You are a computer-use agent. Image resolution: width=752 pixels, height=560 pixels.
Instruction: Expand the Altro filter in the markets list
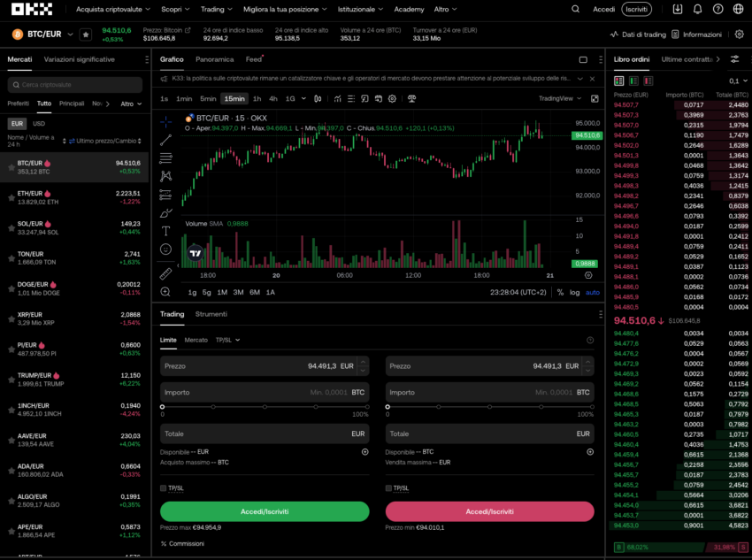tap(131, 104)
